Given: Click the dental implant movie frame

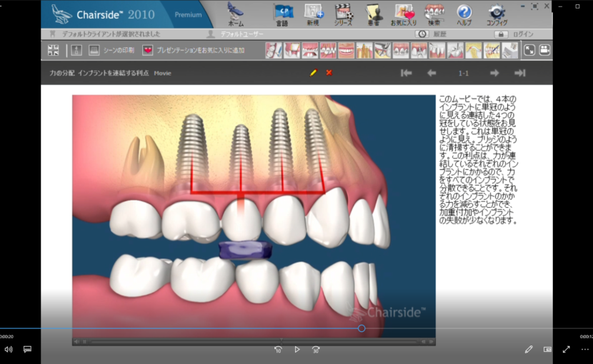Looking at the screenshot, I should pos(254,216).
